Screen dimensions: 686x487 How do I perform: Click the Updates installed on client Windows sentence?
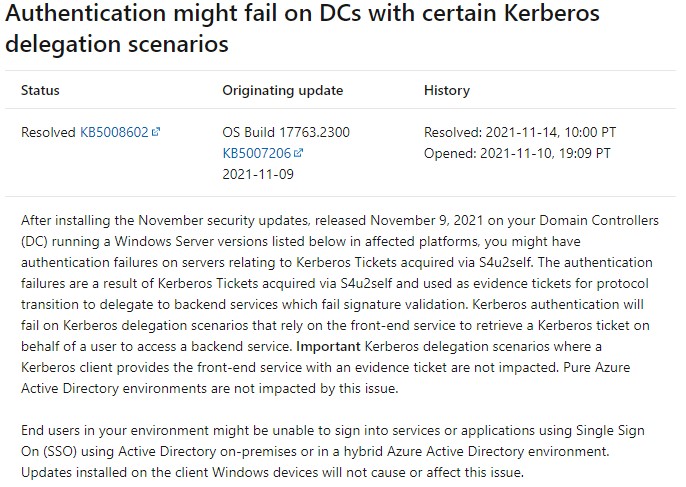[x=273, y=473]
